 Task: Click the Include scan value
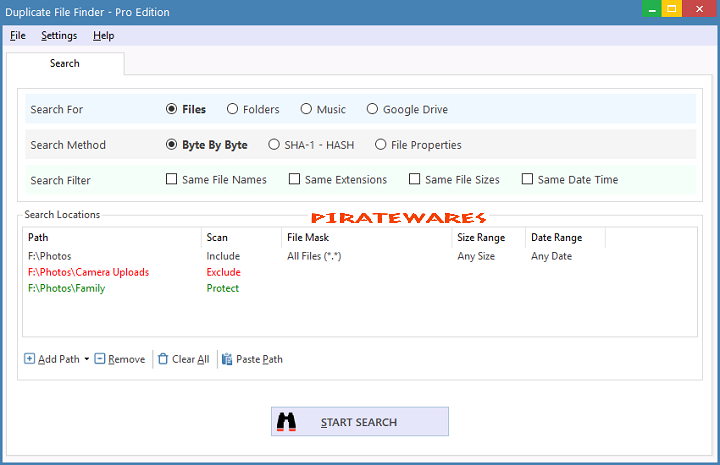tap(223, 256)
